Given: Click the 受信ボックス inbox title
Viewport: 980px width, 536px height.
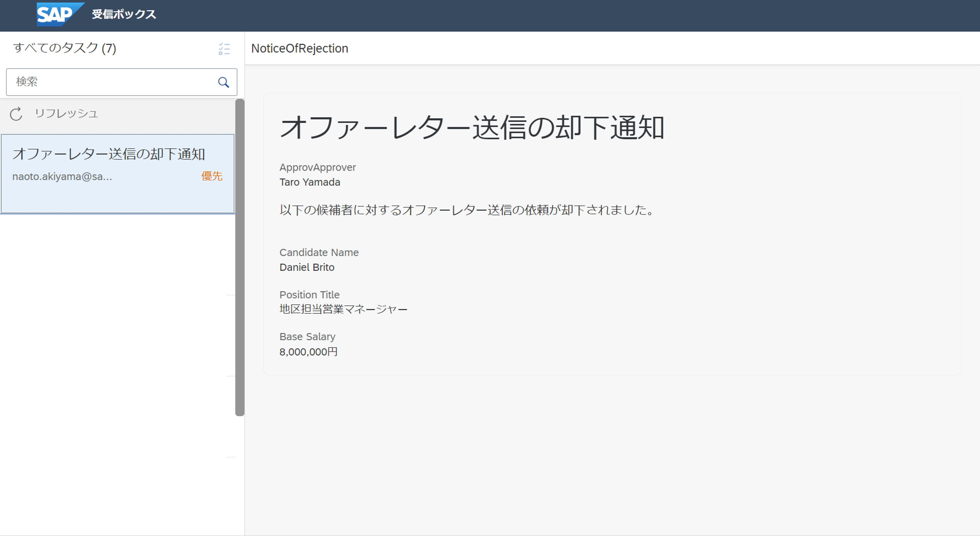Looking at the screenshot, I should click(124, 14).
